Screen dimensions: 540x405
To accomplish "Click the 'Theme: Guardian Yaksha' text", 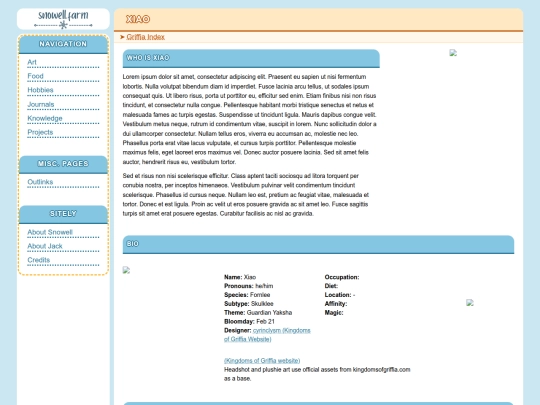I will [258, 313].
